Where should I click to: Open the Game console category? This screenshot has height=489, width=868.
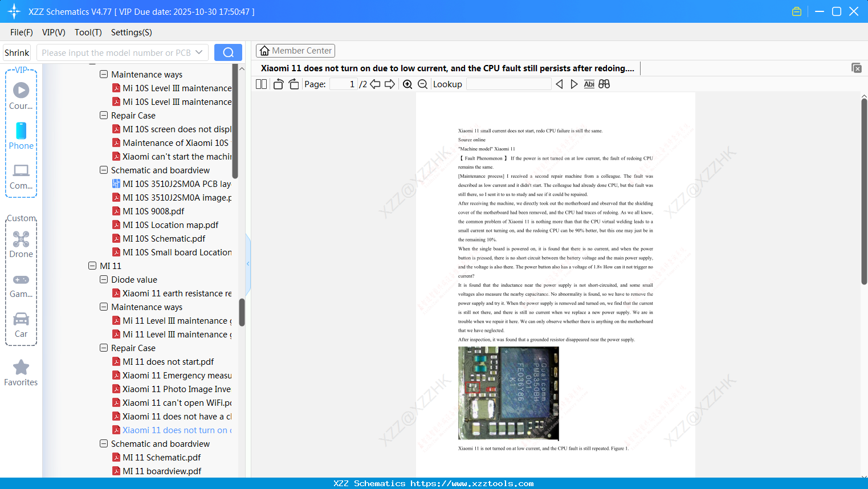coord(21,286)
